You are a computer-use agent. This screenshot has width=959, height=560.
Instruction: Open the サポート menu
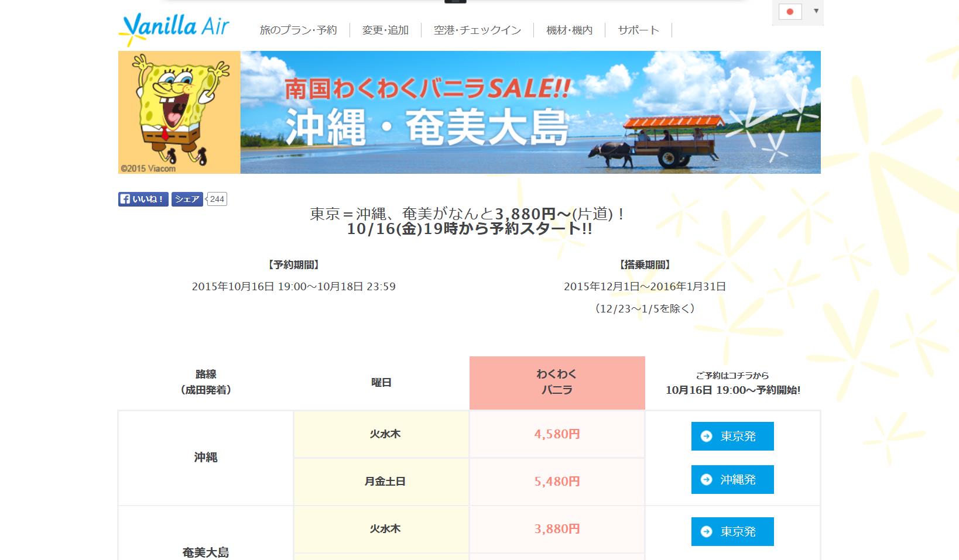click(x=638, y=30)
